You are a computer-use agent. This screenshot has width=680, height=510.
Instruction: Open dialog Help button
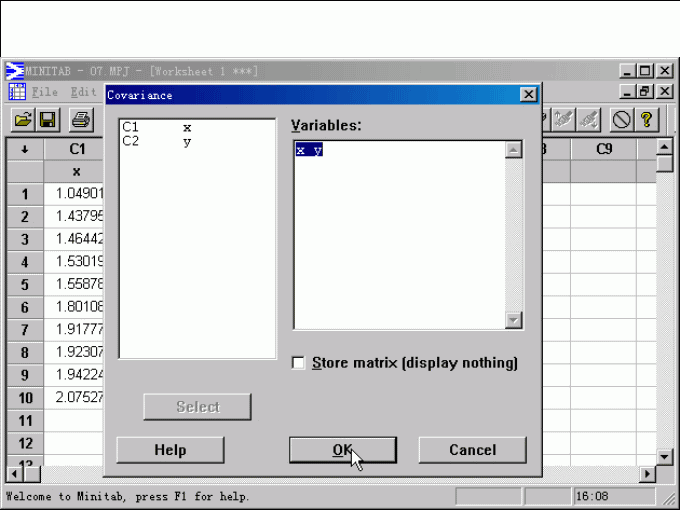(170, 450)
